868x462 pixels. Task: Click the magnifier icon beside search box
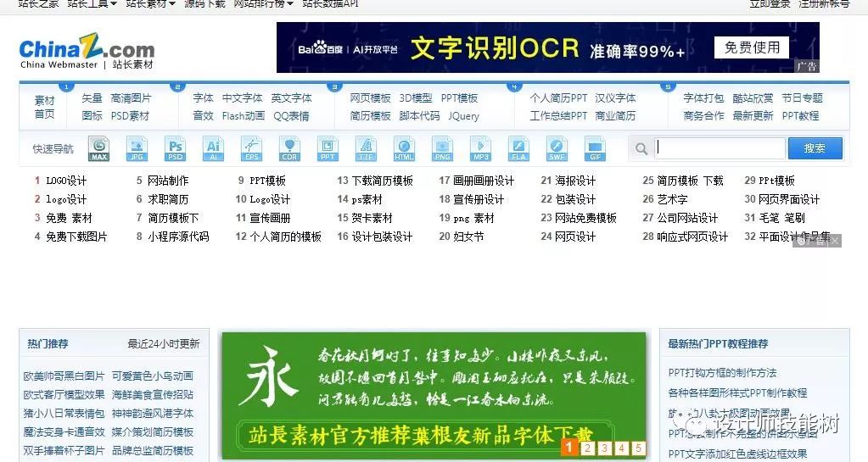point(641,148)
